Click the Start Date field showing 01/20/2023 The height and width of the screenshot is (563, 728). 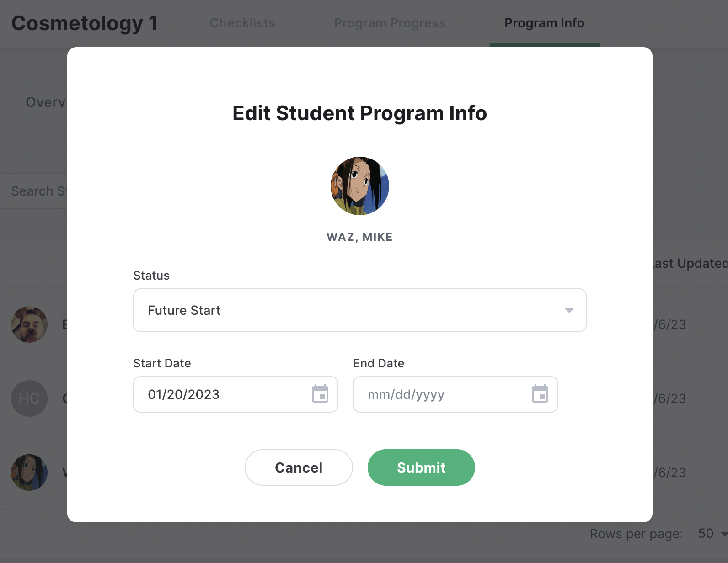click(x=236, y=394)
